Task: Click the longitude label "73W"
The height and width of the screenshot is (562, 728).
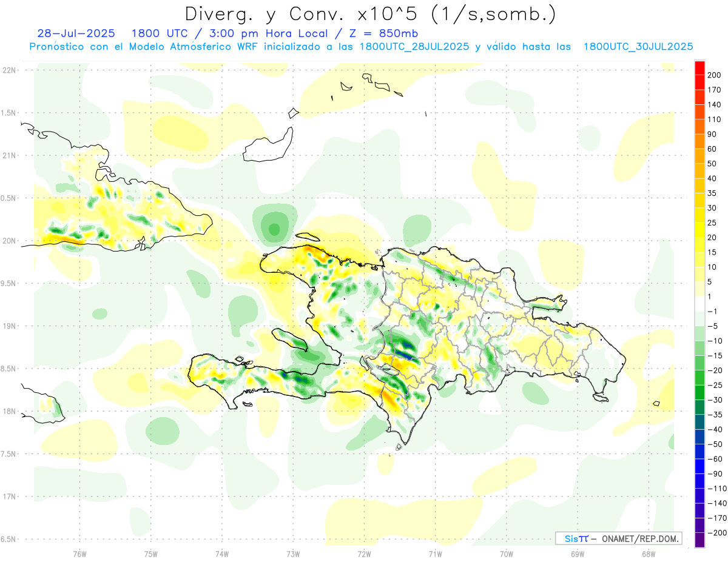Action: [293, 554]
